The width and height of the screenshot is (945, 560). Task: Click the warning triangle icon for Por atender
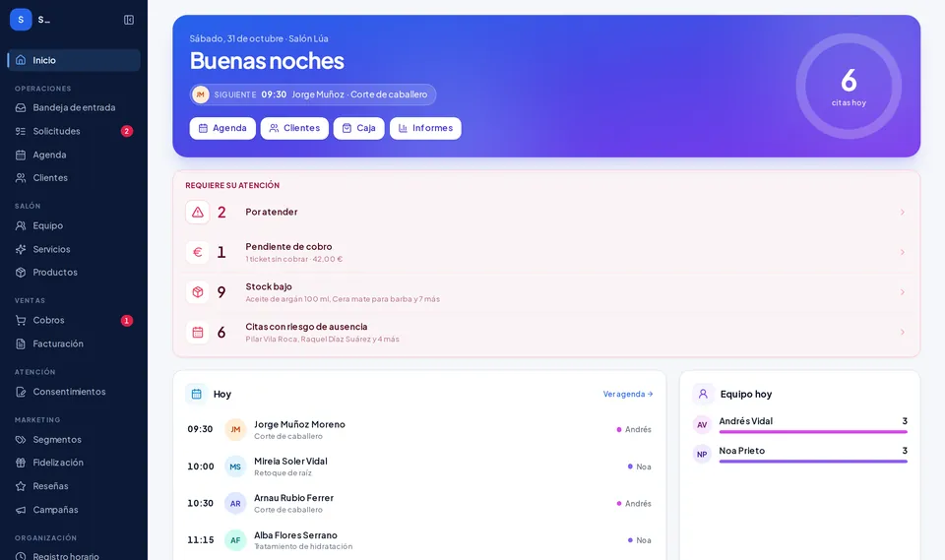pyautogui.click(x=197, y=213)
